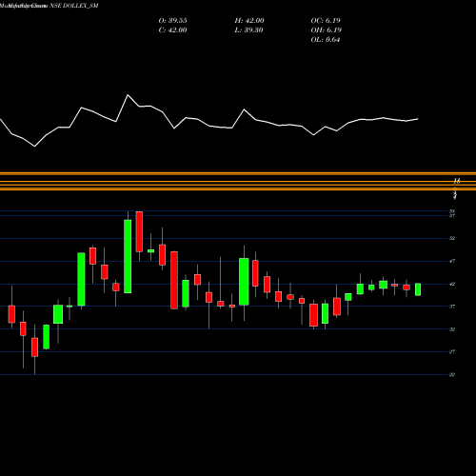This screenshot has height=476, width=476.
Task: Click the red candle peaking at 58
Action: click(x=139, y=231)
